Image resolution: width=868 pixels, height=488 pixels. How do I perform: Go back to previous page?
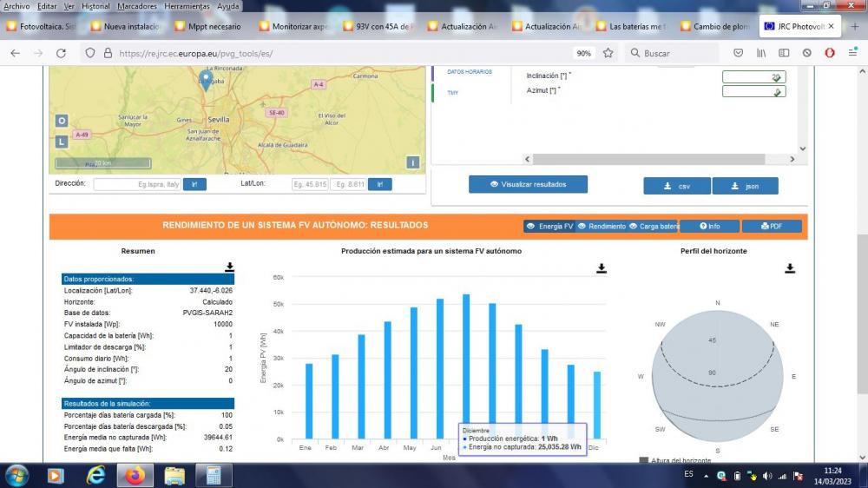(x=15, y=53)
